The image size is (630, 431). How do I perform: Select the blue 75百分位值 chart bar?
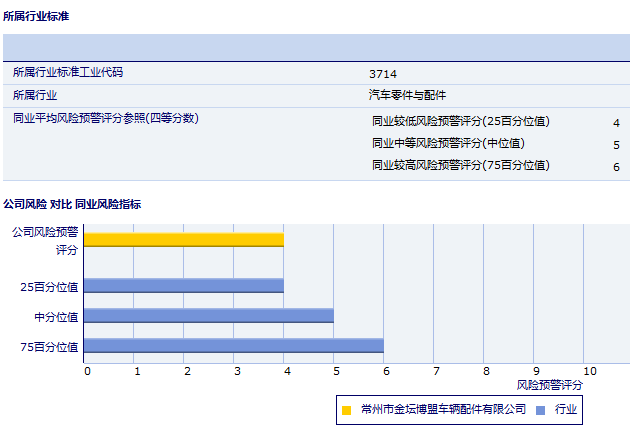(234, 346)
